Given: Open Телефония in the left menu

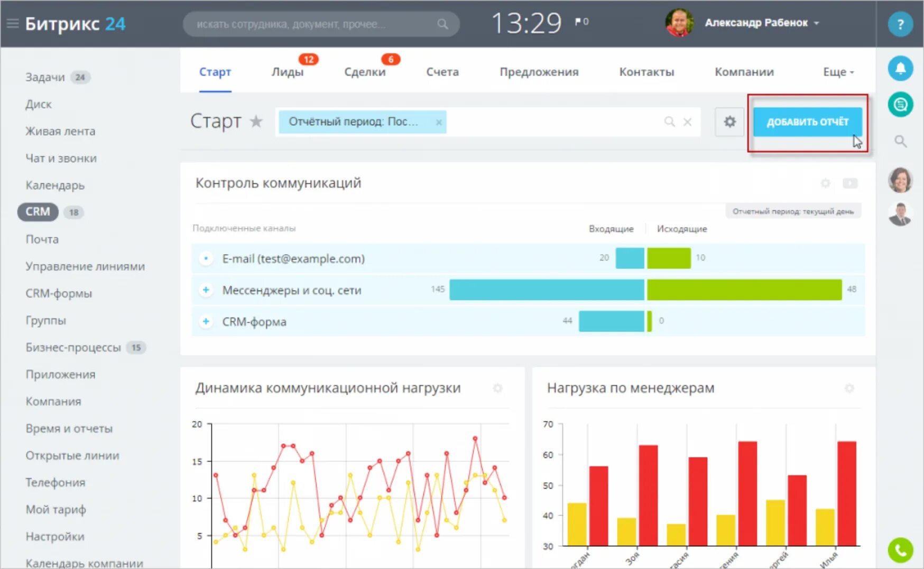Looking at the screenshot, I should (55, 482).
